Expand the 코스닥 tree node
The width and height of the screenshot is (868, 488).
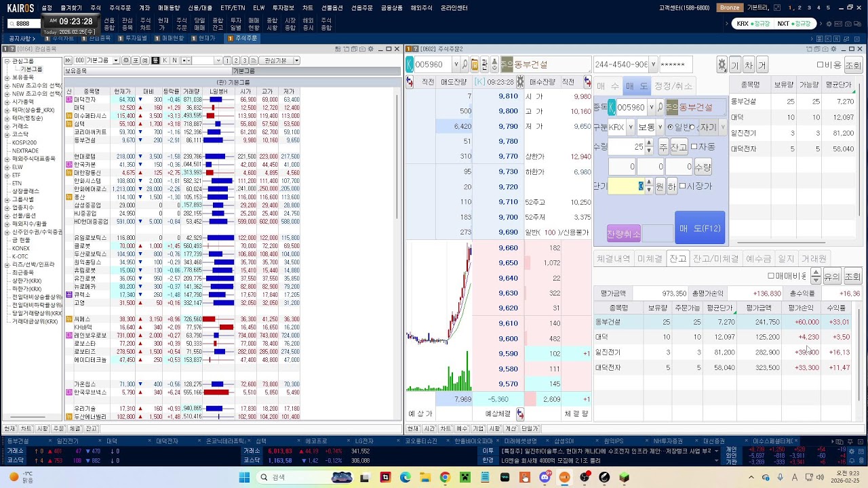7,134
